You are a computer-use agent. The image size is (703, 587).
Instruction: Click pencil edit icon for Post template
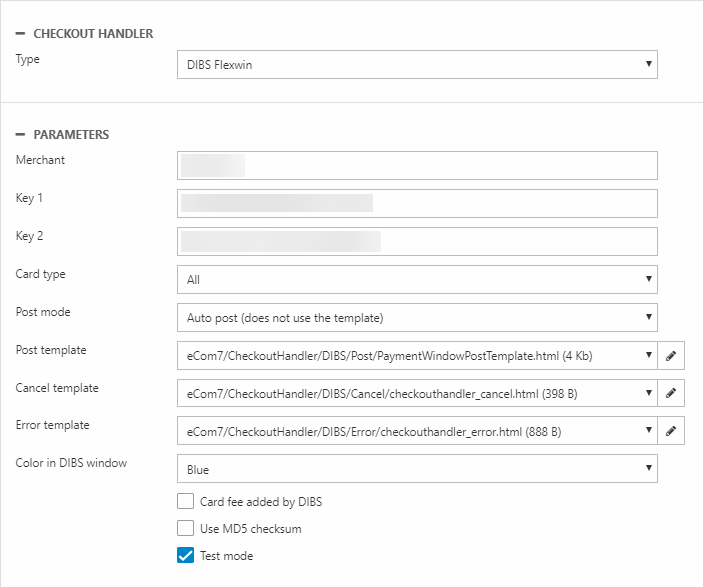click(x=672, y=356)
